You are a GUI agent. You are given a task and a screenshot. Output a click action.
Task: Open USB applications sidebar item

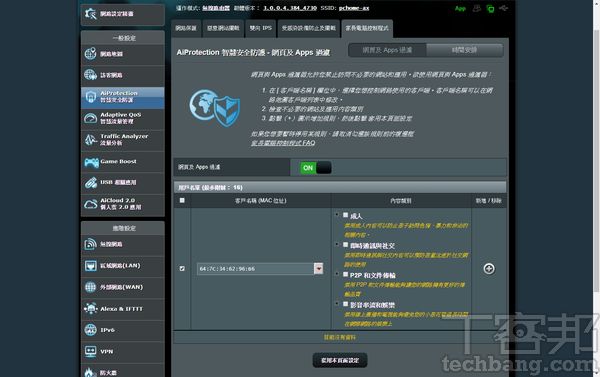tap(122, 183)
